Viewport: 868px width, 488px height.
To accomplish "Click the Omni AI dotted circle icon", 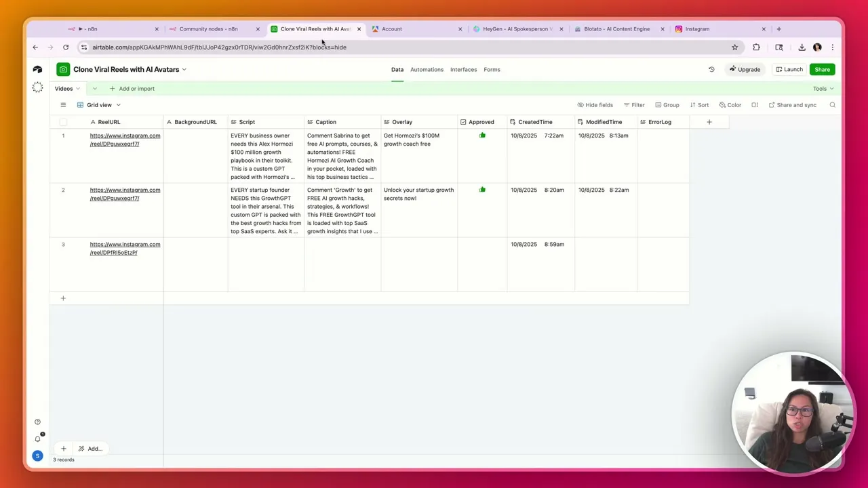I will (37, 87).
